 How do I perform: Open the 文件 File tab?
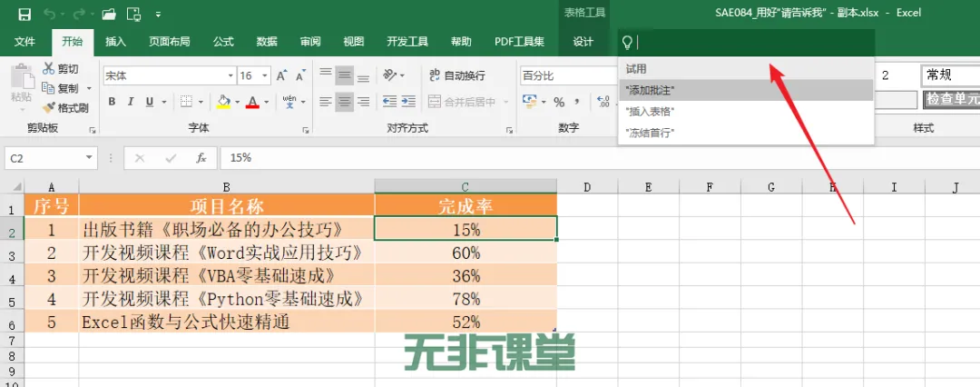pos(25,42)
